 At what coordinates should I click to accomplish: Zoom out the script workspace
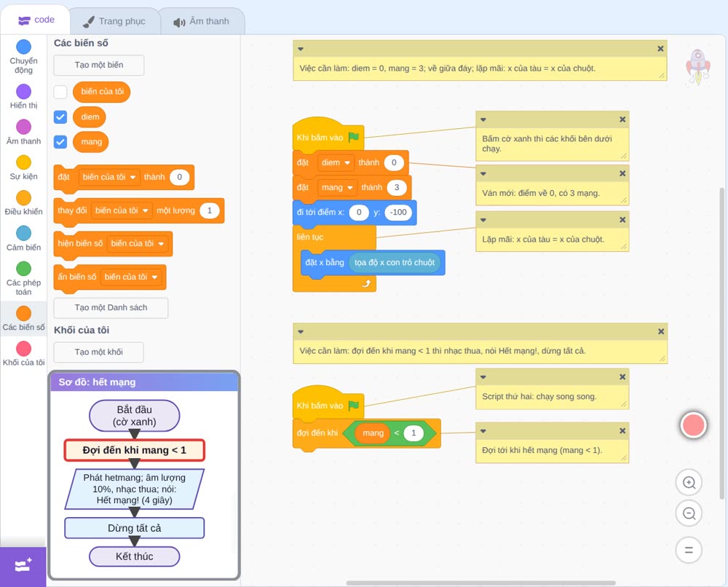tap(689, 513)
